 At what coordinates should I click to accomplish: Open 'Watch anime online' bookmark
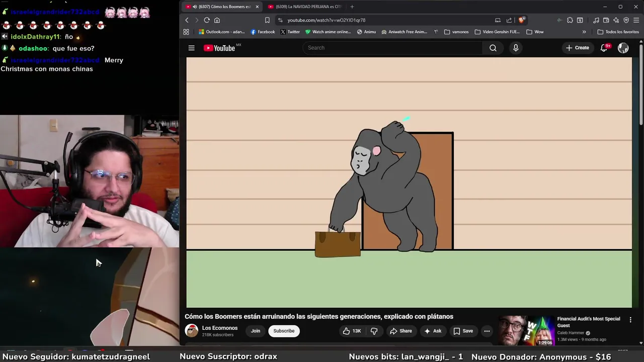tap(328, 32)
